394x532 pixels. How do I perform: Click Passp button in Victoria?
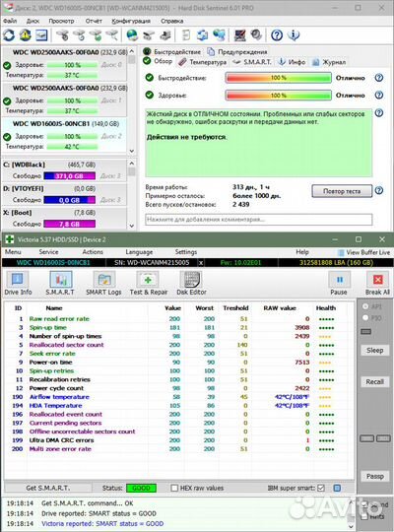tap(374, 477)
